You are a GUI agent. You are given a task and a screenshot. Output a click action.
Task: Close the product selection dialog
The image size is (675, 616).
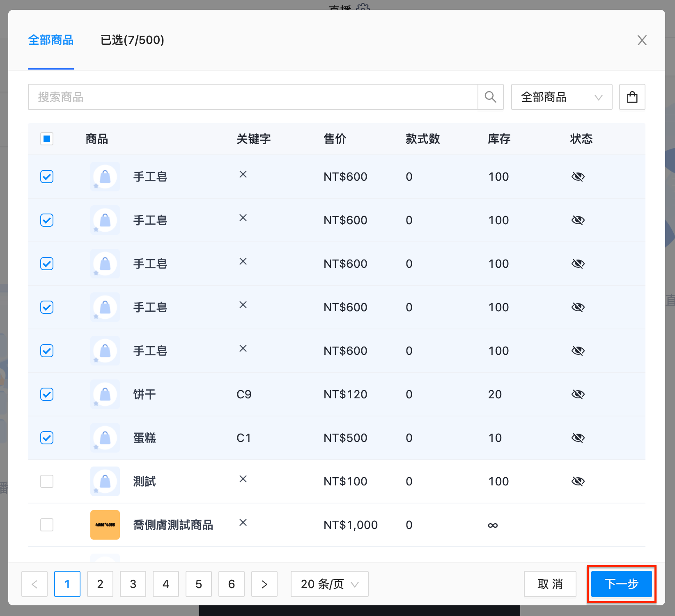[642, 40]
